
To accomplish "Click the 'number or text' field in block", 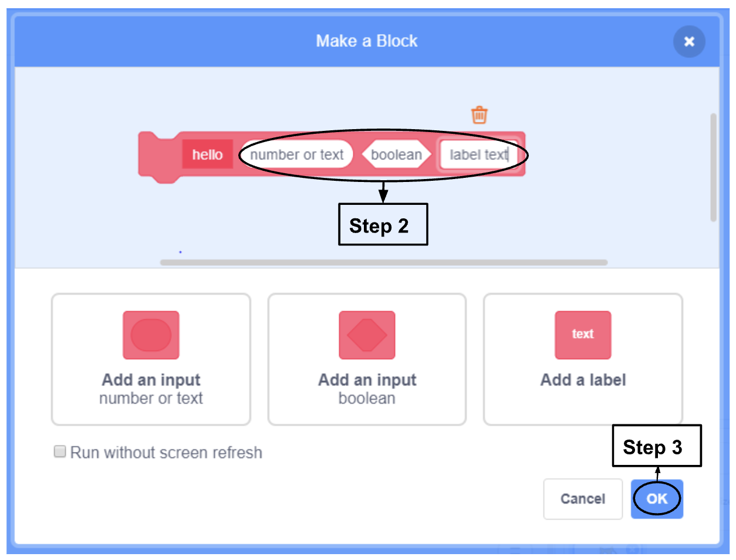I will pos(296,155).
